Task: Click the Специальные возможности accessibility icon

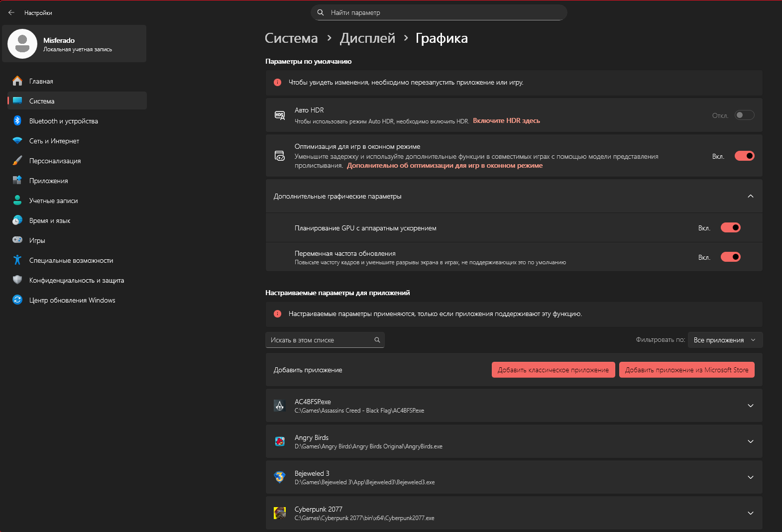Action: (17, 260)
